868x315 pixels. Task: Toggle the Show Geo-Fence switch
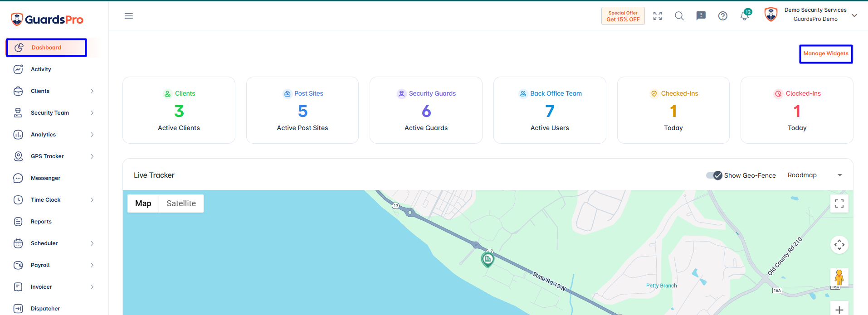point(714,175)
